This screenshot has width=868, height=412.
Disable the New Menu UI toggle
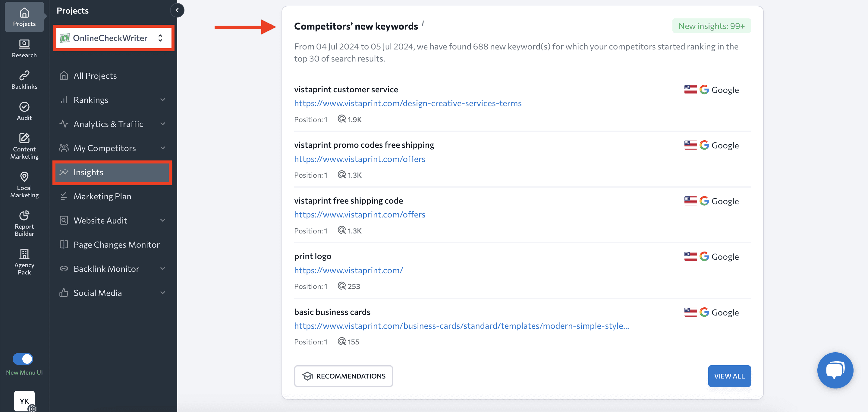click(x=23, y=359)
